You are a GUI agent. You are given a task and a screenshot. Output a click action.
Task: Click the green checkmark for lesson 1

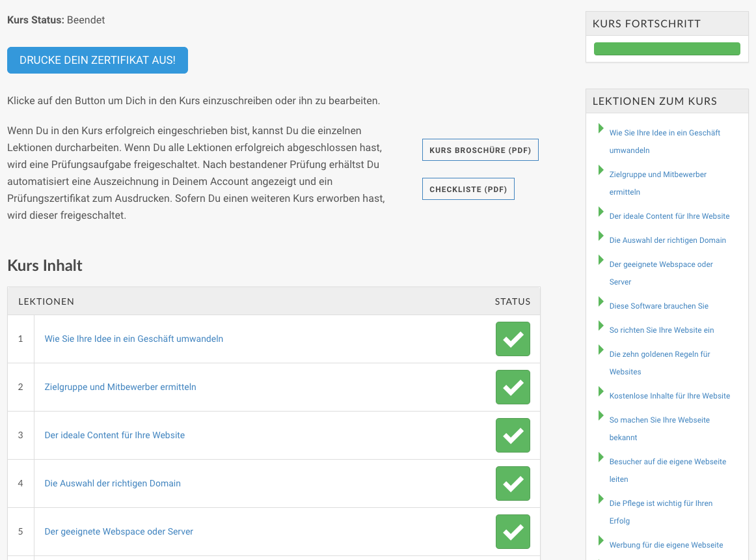click(x=513, y=339)
